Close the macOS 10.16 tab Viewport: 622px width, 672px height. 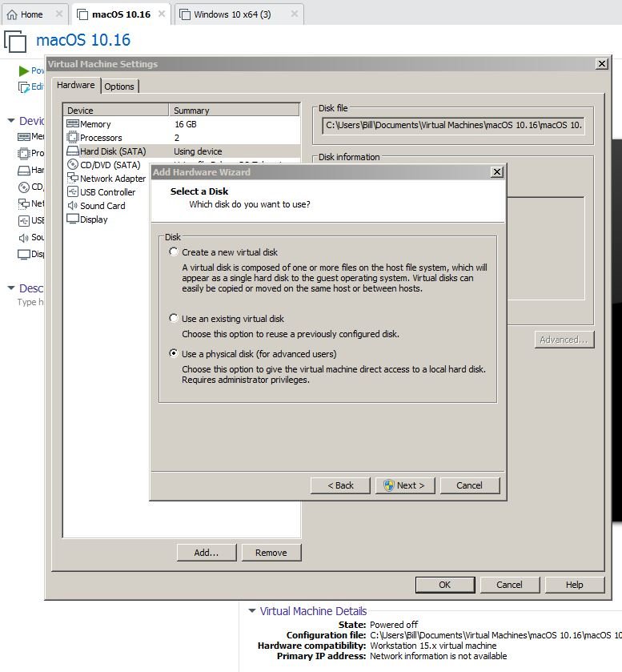tap(162, 14)
